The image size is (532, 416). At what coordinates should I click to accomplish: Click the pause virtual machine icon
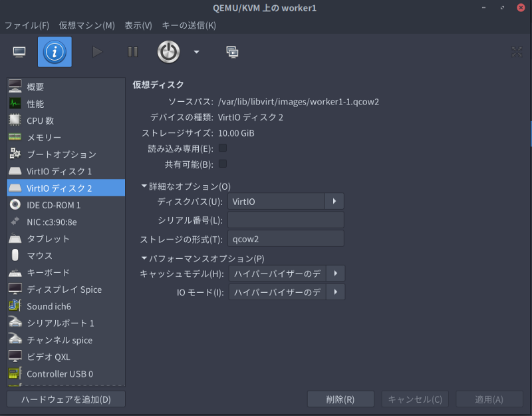(132, 52)
